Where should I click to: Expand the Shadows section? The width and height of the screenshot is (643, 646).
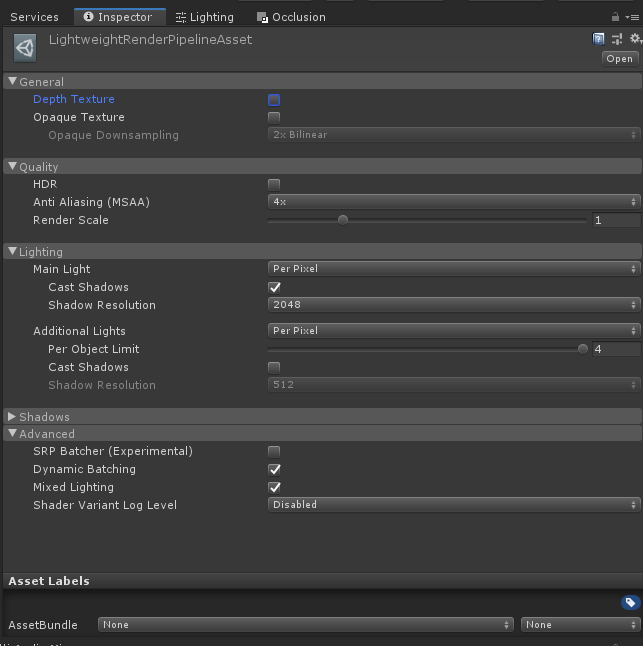pos(323,417)
